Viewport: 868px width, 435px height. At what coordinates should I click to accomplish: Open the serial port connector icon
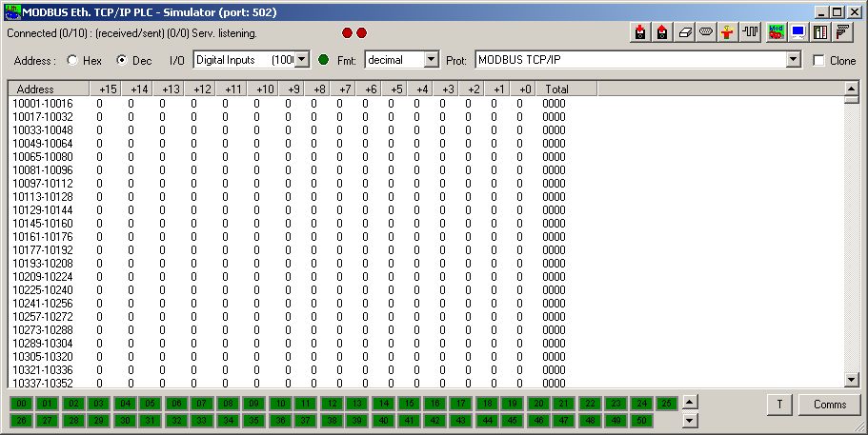(x=707, y=32)
